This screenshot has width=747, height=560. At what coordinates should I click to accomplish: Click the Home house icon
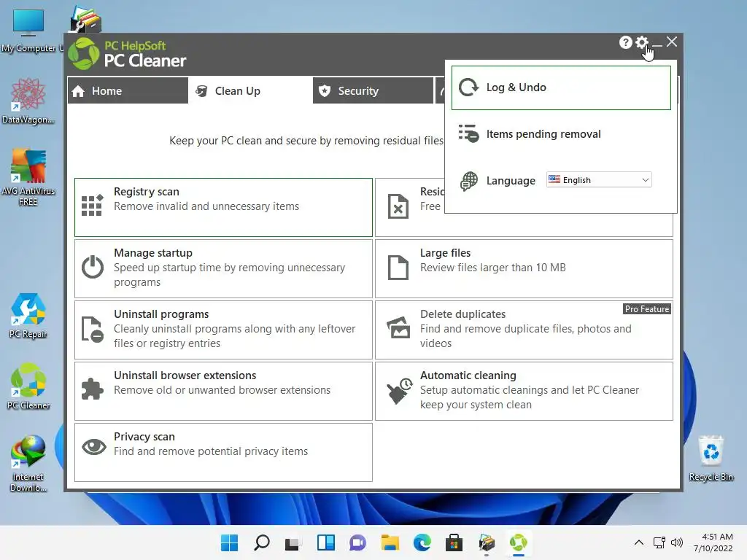coord(78,91)
